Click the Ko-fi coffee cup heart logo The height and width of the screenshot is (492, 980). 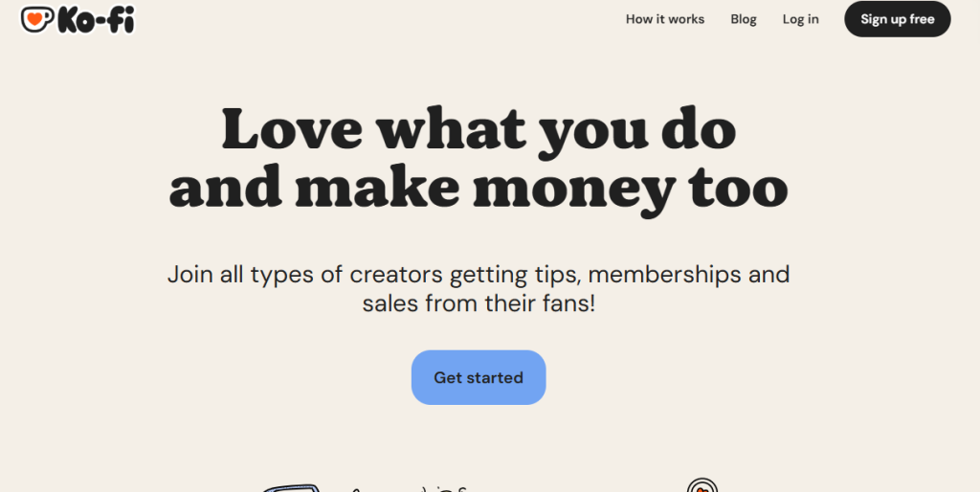point(37,19)
